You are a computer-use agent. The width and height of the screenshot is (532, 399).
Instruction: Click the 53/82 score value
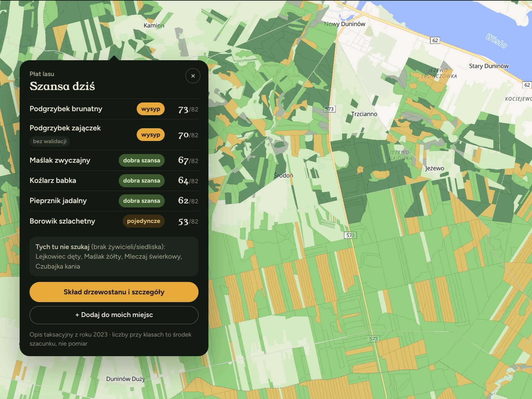(188, 221)
